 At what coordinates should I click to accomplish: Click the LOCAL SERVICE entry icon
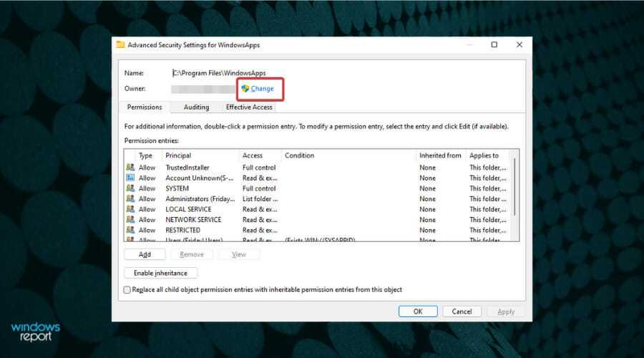click(130, 209)
